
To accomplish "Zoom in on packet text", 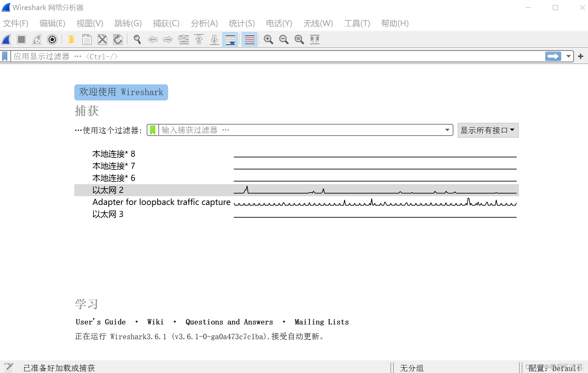I will 268,40.
